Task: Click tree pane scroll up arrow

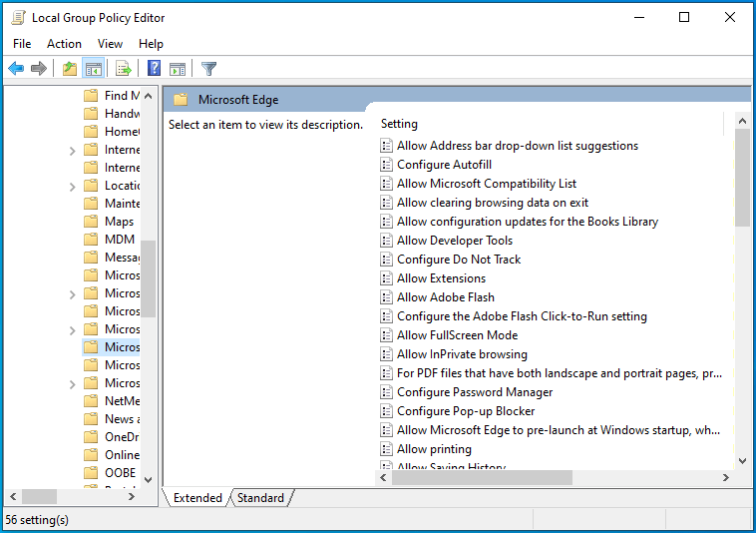Action: [149, 96]
